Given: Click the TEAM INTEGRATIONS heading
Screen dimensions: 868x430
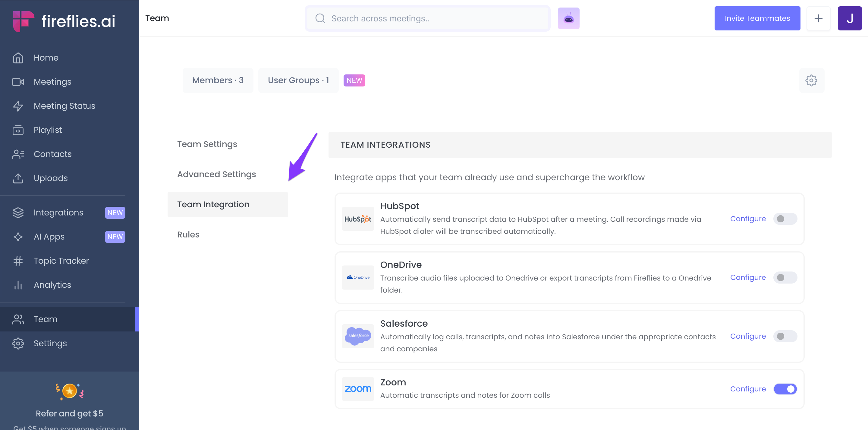Looking at the screenshot, I should pyautogui.click(x=385, y=145).
